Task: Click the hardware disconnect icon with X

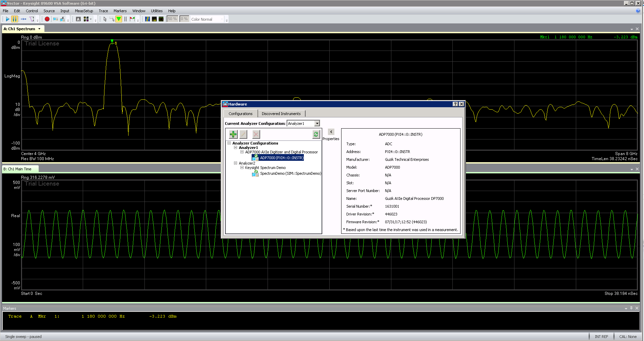Action: [x=62, y=19]
